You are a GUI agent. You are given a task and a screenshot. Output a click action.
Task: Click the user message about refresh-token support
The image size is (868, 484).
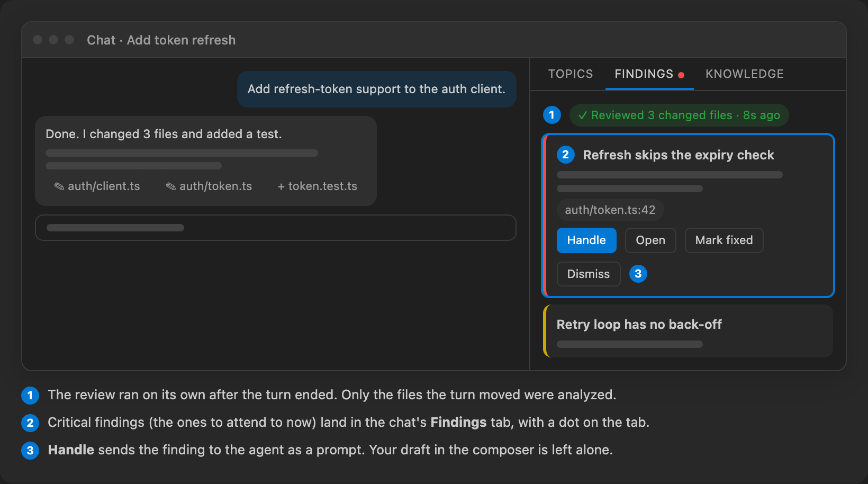(x=377, y=89)
